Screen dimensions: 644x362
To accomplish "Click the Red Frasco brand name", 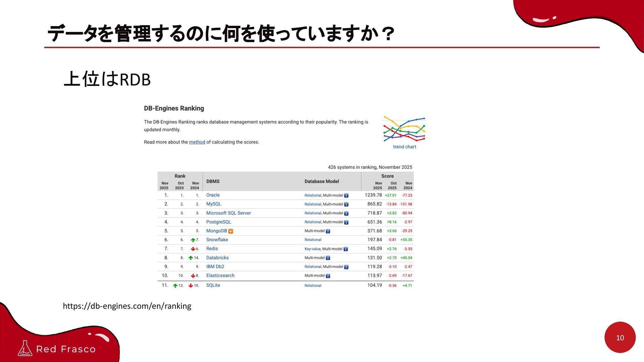I will [66, 349].
